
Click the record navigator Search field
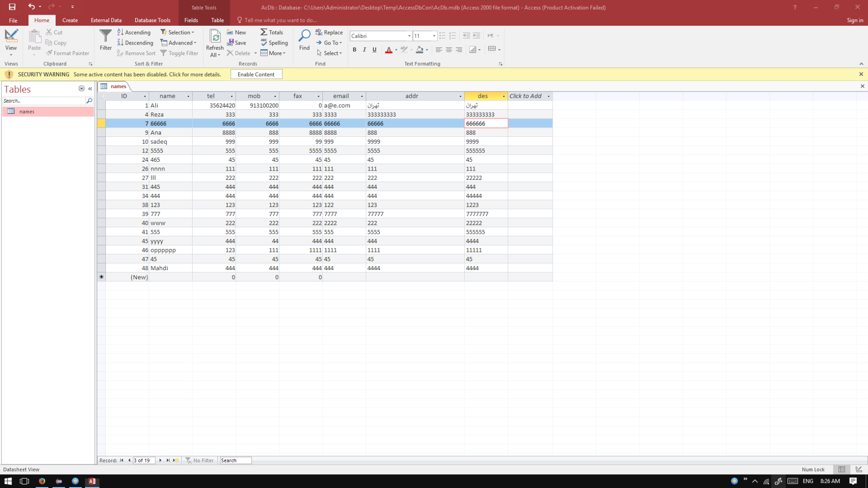(x=235, y=460)
